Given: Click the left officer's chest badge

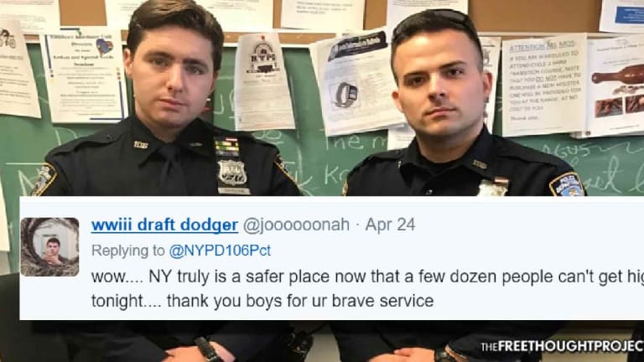Looking at the screenshot, I should (232, 173).
